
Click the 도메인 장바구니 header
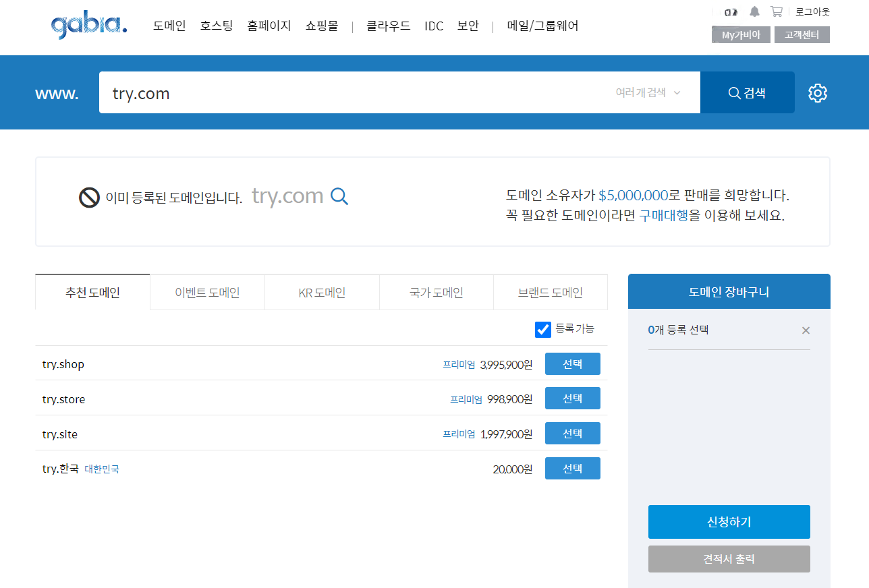tap(729, 292)
